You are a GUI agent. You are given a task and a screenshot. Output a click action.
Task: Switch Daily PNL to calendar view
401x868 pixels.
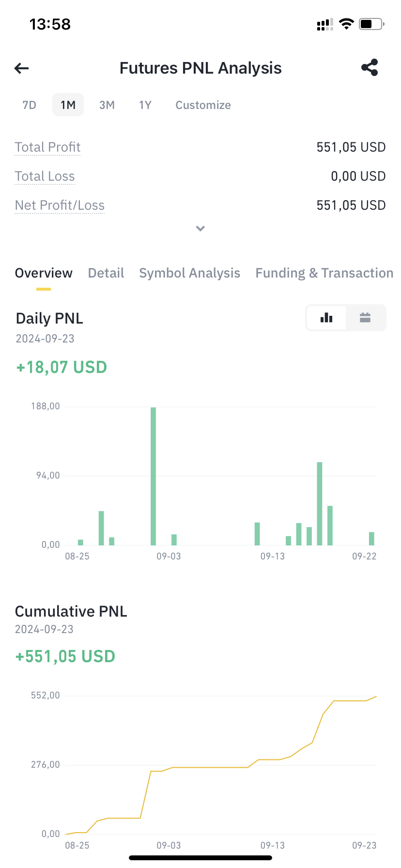click(365, 318)
